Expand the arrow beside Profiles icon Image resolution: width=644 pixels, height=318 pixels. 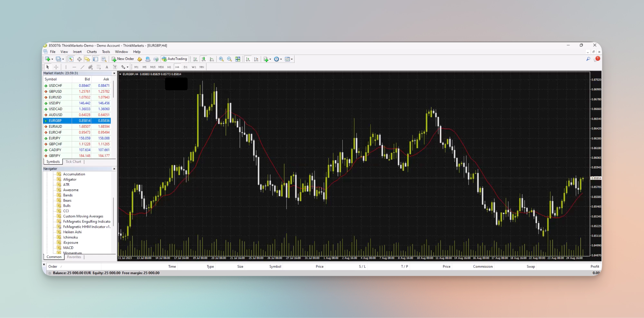pos(63,59)
